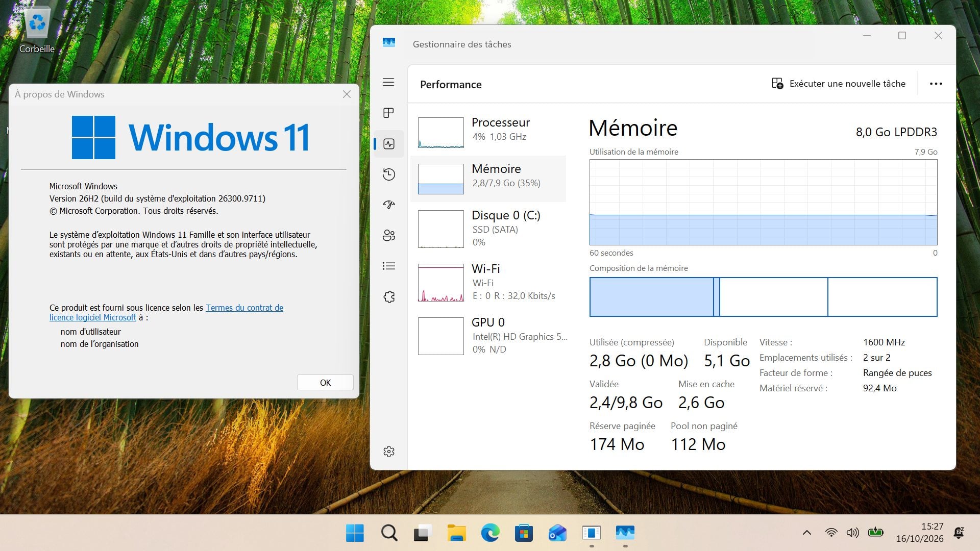This screenshot has height=551, width=980.
Task: Switch to the winver taskbar app
Action: coord(592,533)
